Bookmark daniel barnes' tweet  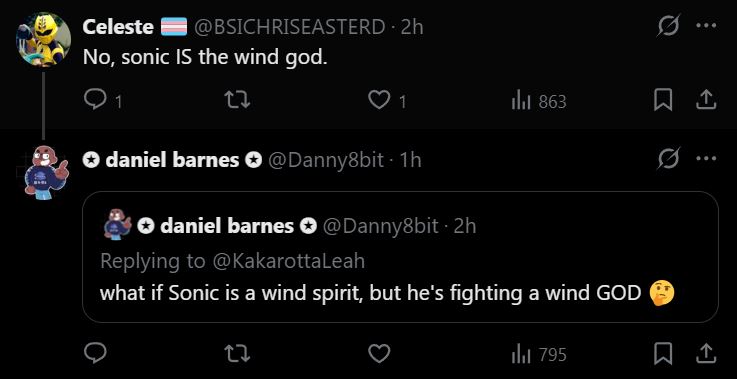(x=663, y=354)
